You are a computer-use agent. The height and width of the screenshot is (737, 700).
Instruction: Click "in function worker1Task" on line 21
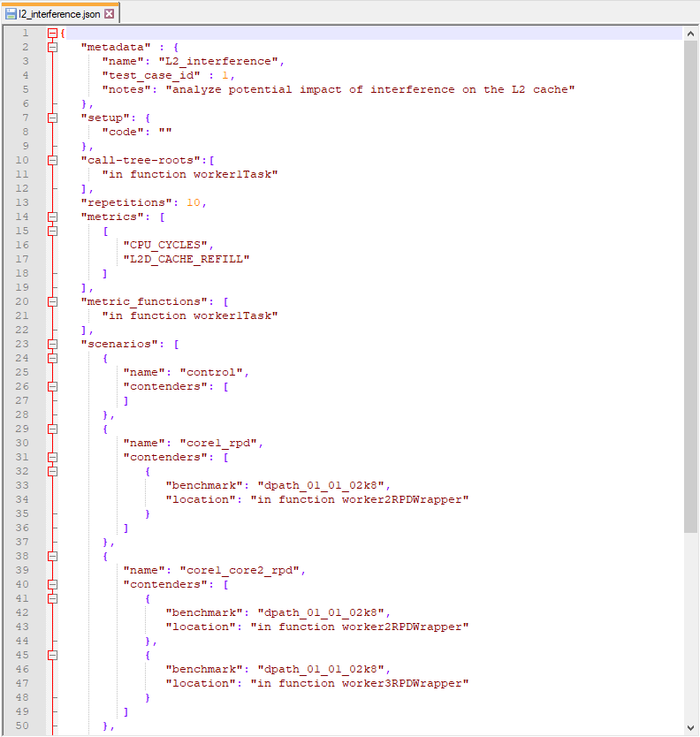point(190,315)
